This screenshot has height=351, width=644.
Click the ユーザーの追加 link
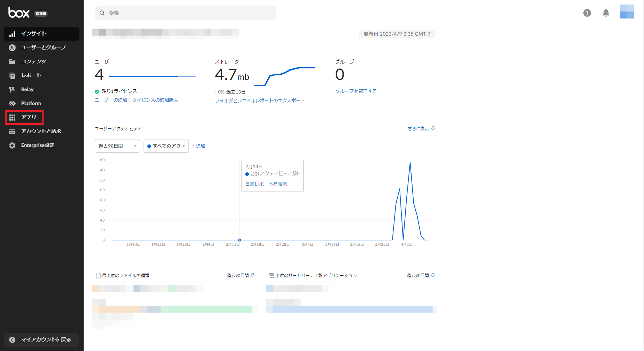(x=111, y=100)
